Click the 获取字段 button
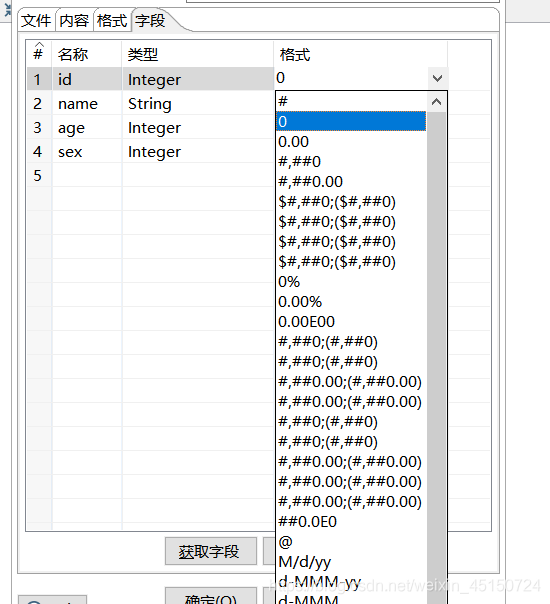550x604 pixels. pos(211,551)
